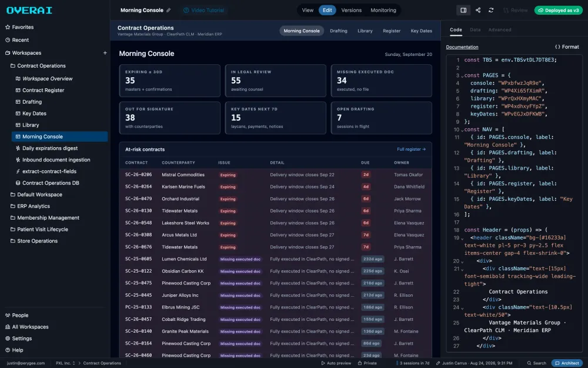Viewport: 588px width, 368px height.
Task: Toggle Auto preview in the status bar
Action: tap(336, 363)
